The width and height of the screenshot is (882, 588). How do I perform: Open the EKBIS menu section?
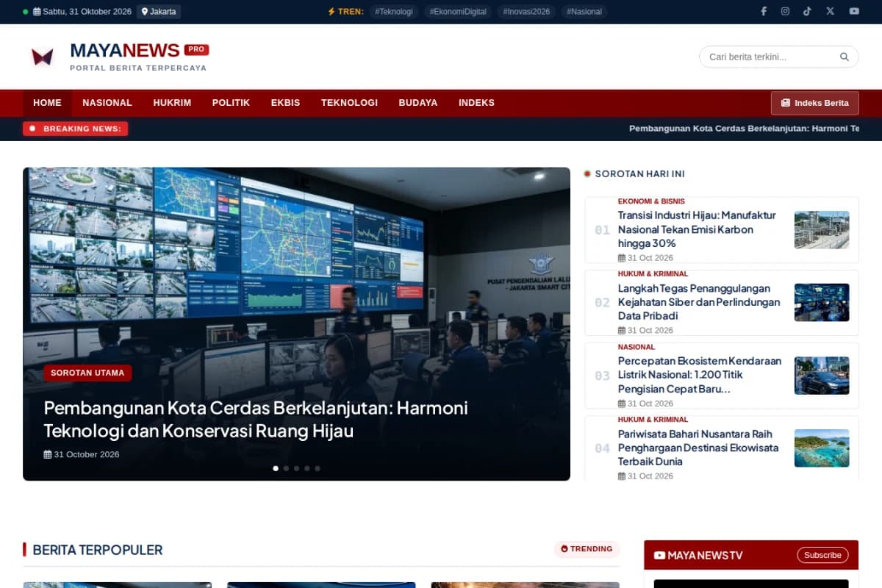tap(285, 103)
